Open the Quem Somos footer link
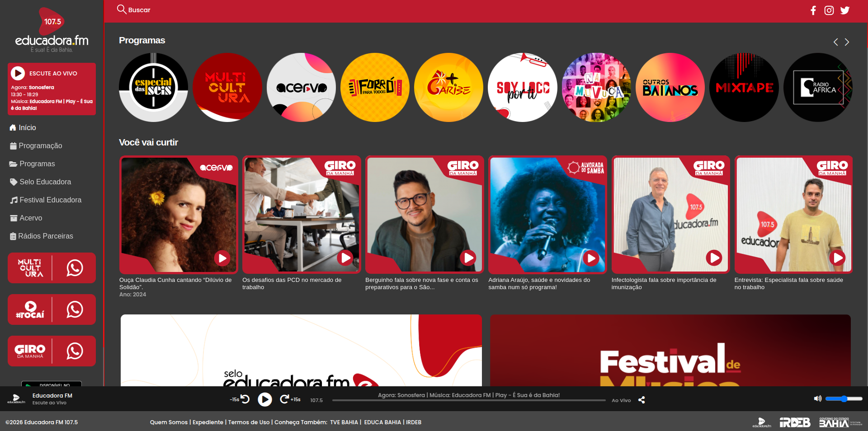Viewport: 868px width, 431px height. (169, 422)
